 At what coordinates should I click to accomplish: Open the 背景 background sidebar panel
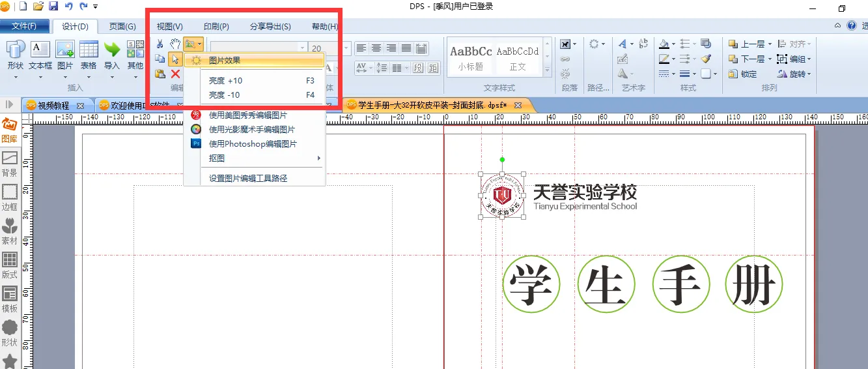pyautogui.click(x=10, y=164)
